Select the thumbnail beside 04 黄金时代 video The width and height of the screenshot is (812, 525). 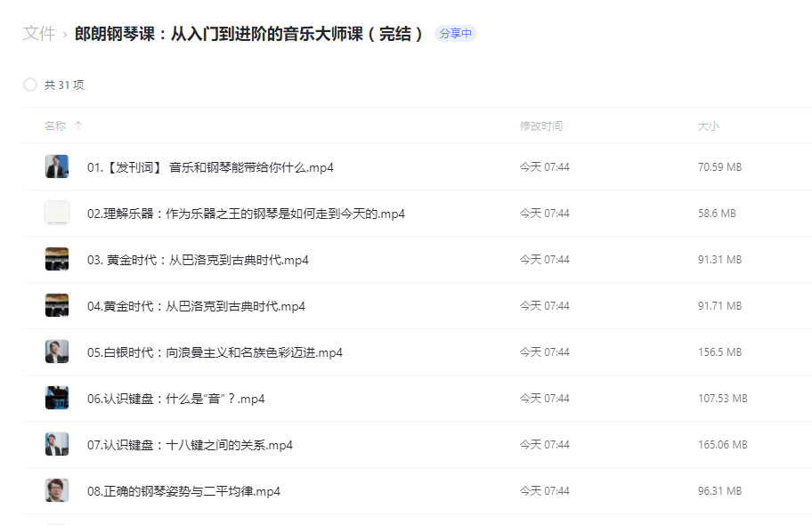tap(56, 305)
